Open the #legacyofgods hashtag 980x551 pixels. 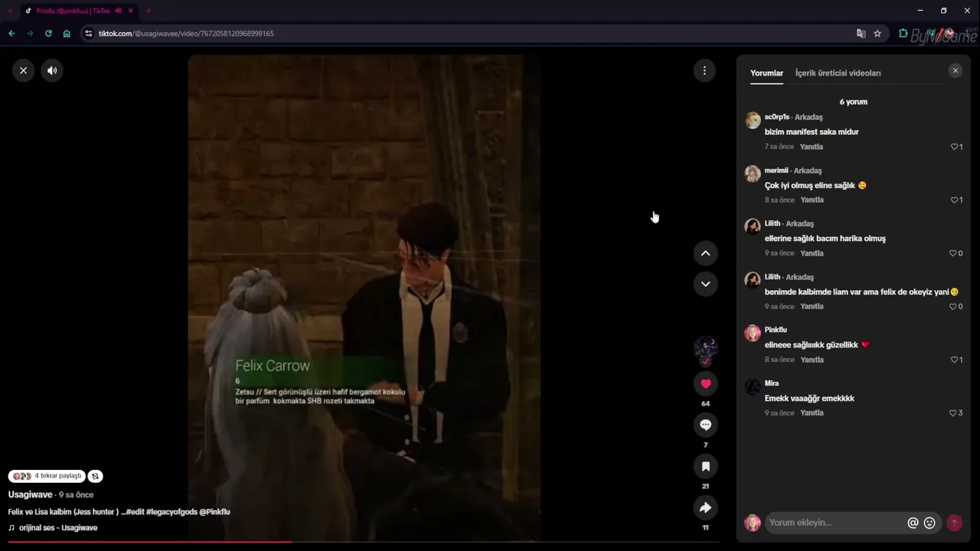pyautogui.click(x=171, y=512)
